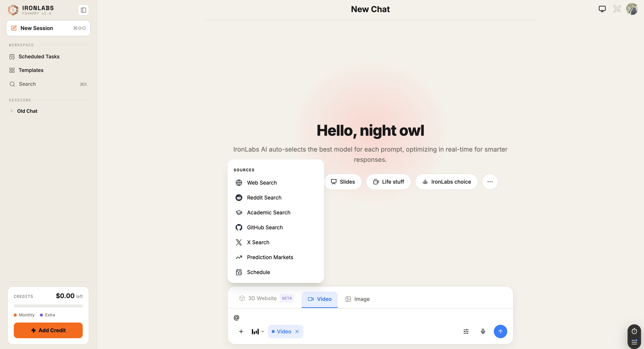This screenshot has height=349, width=644.
Task: Click the cube icon on 3D Website tab
Action: click(242, 298)
